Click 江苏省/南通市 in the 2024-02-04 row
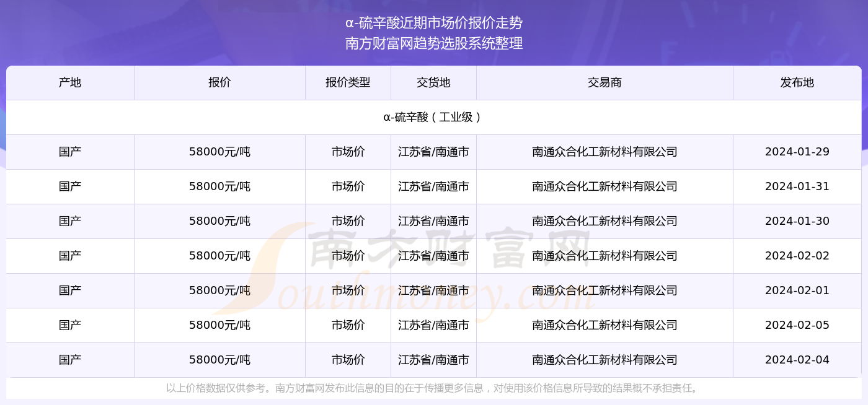 pos(433,360)
